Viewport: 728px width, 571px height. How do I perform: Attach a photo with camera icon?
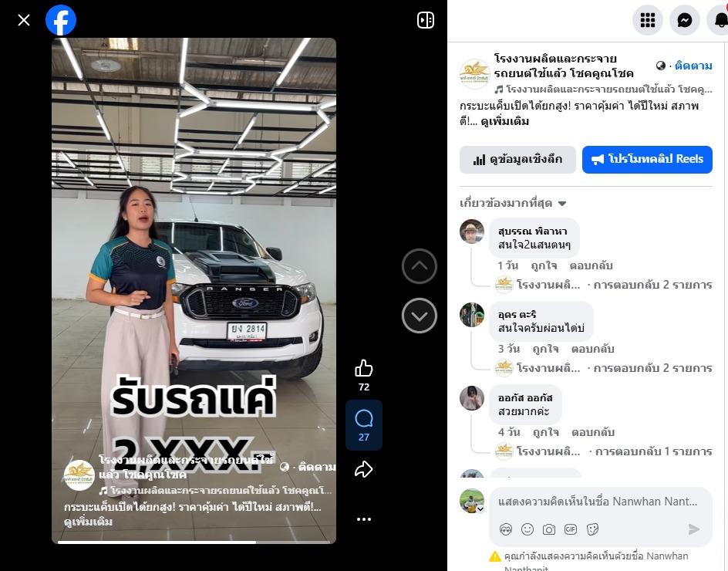tap(549, 529)
